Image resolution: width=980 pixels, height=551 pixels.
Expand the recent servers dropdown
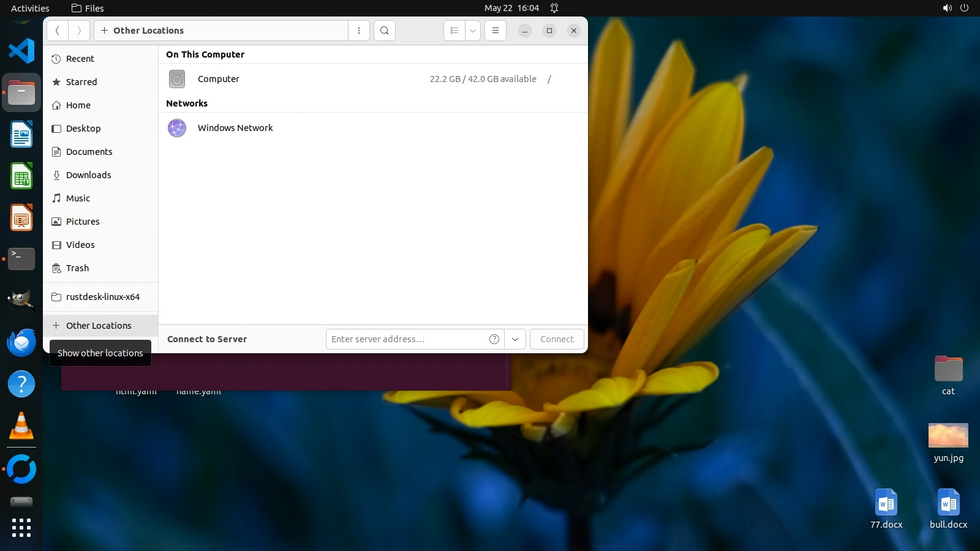pyautogui.click(x=515, y=339)
